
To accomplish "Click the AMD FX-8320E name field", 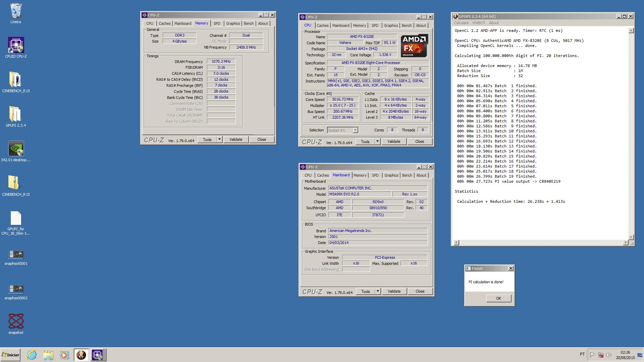I will 362,37.
